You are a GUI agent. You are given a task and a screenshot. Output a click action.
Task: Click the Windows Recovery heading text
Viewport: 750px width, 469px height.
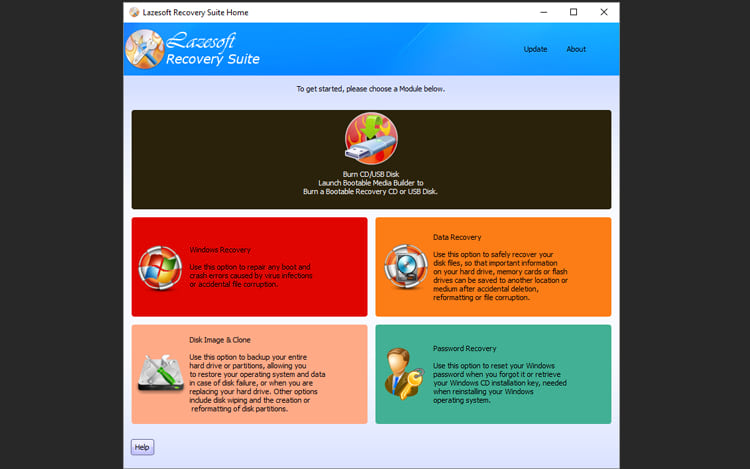point(220,249)
